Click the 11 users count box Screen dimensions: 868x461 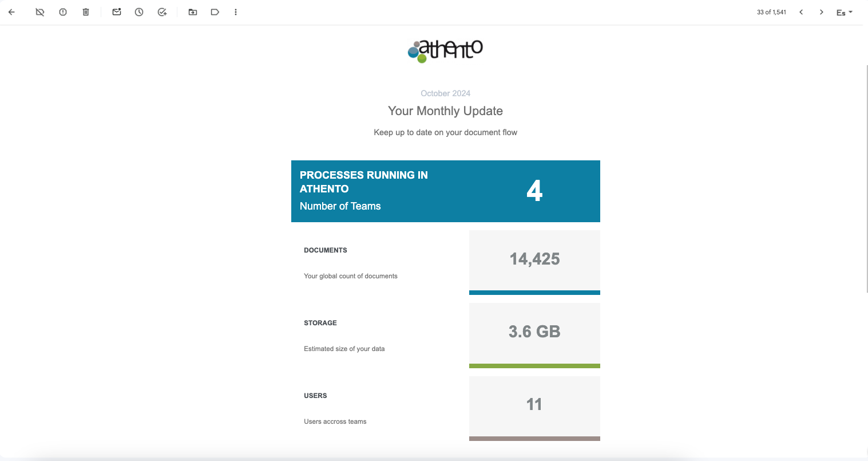pyautogui.click(x=534, y=405)
